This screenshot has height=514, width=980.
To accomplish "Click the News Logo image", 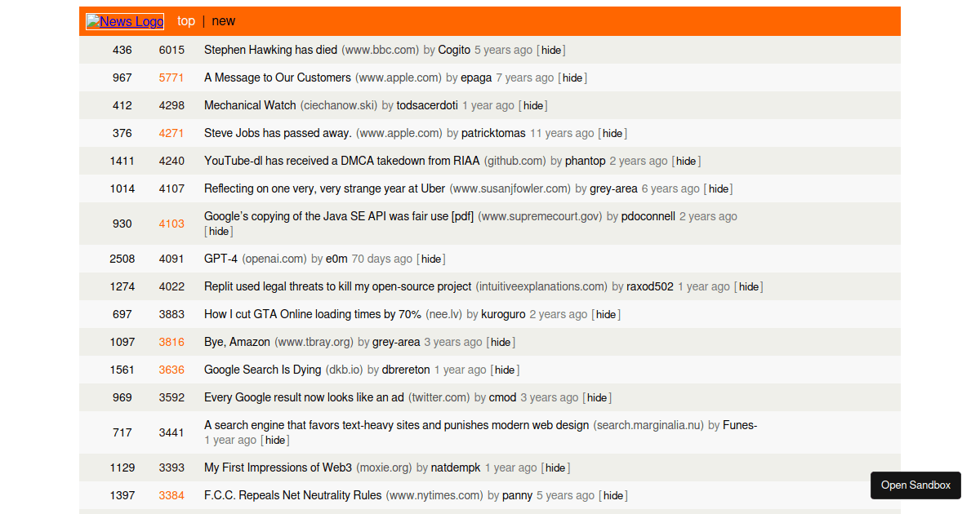I will point(124,21).
